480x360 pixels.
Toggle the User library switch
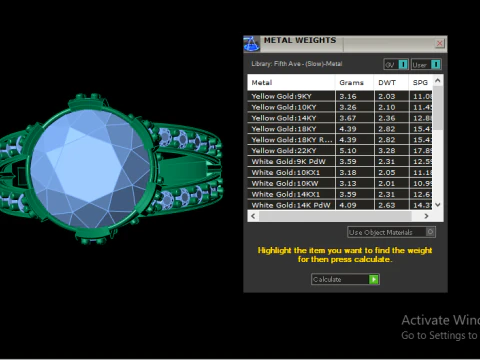coord(426,64)
